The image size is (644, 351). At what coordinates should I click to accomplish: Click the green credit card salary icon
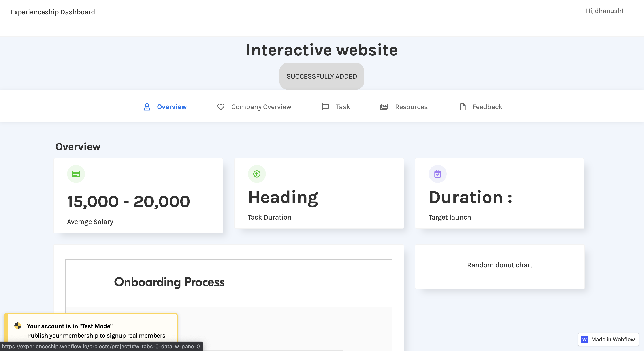coord(76,174)
